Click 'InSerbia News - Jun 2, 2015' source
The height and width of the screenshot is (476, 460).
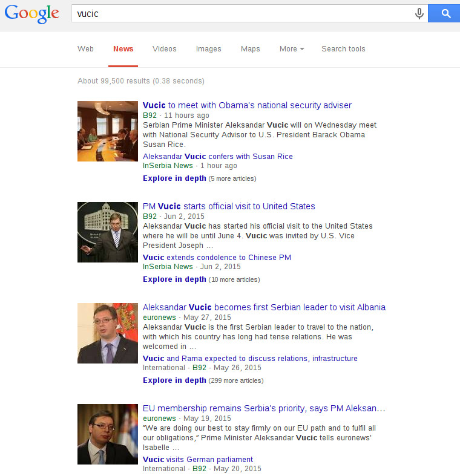[192, 267]
